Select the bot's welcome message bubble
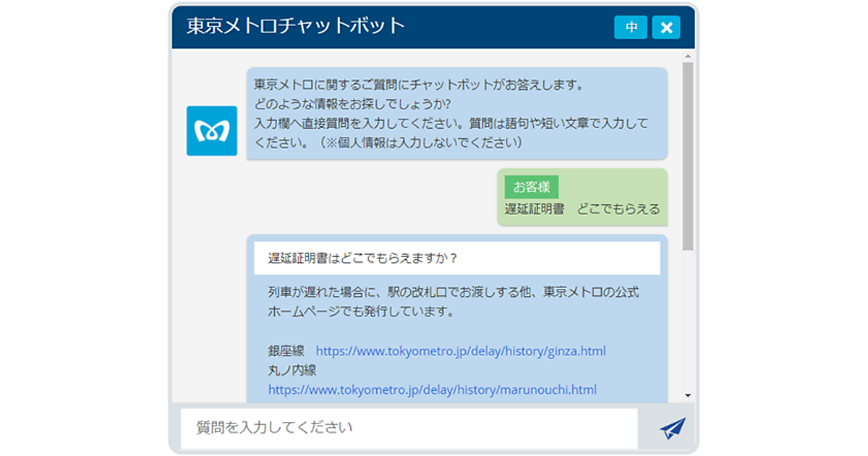 pyautogui.click(x=456, y=113)
